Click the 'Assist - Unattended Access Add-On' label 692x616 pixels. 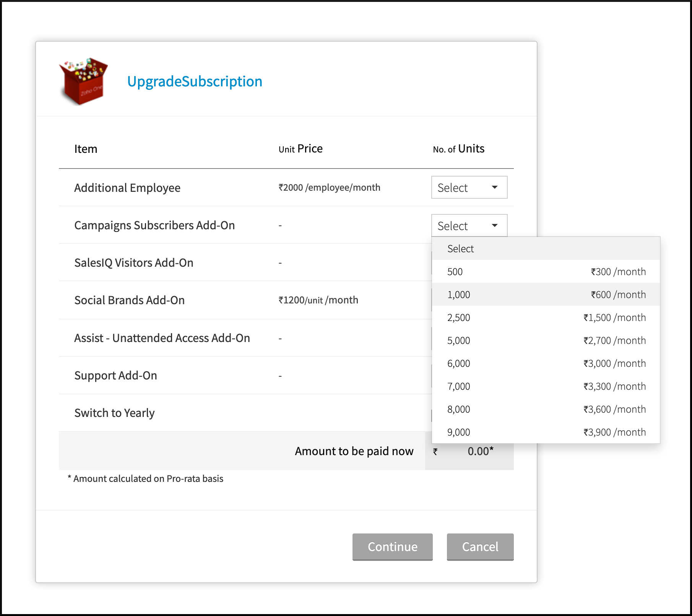(162, 338)
